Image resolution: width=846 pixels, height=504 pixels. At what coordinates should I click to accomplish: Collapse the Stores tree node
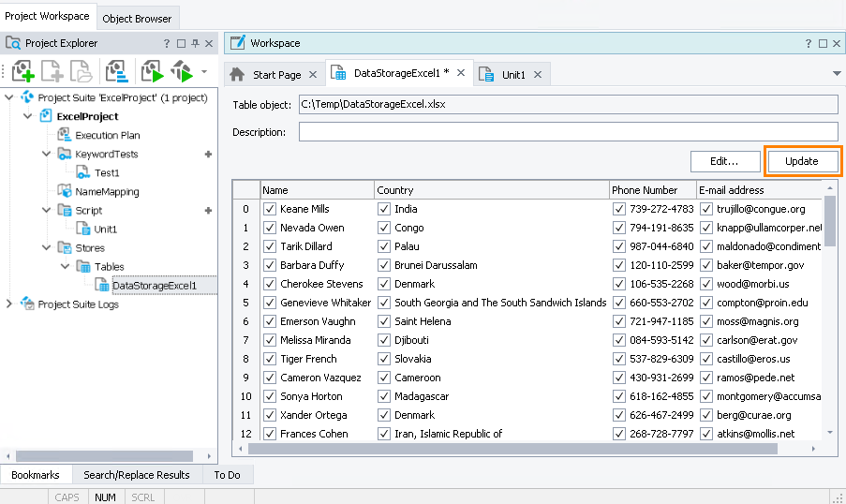[x=47, y=247]
